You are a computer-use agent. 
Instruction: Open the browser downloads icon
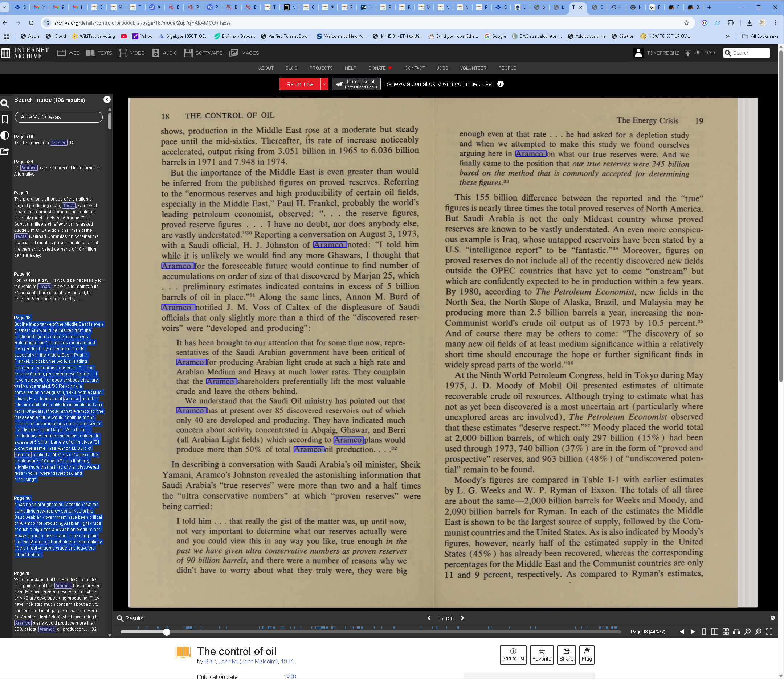point(749,23)
